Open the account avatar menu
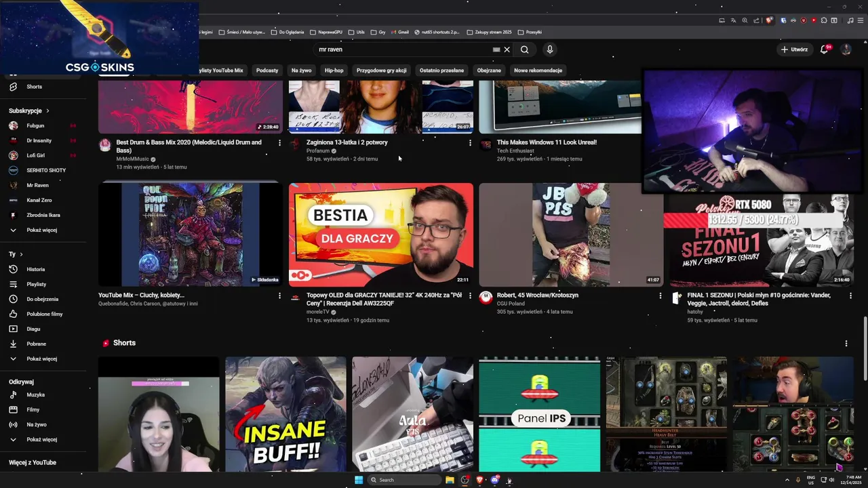Viewport: 868px width, 488px height. pos(846,49)
